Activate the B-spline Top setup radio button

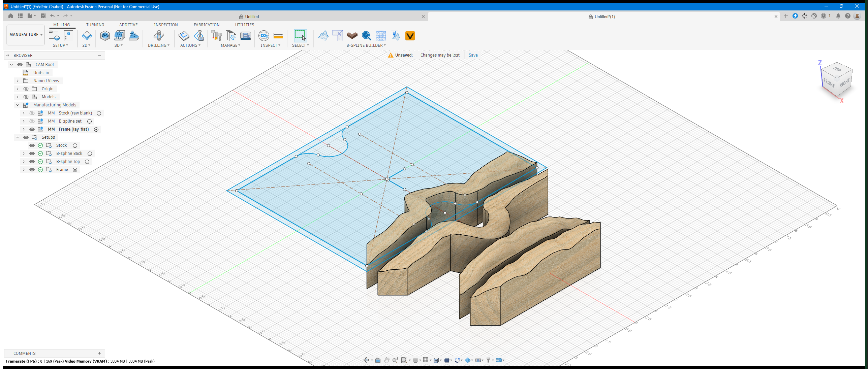coord(87,162)
